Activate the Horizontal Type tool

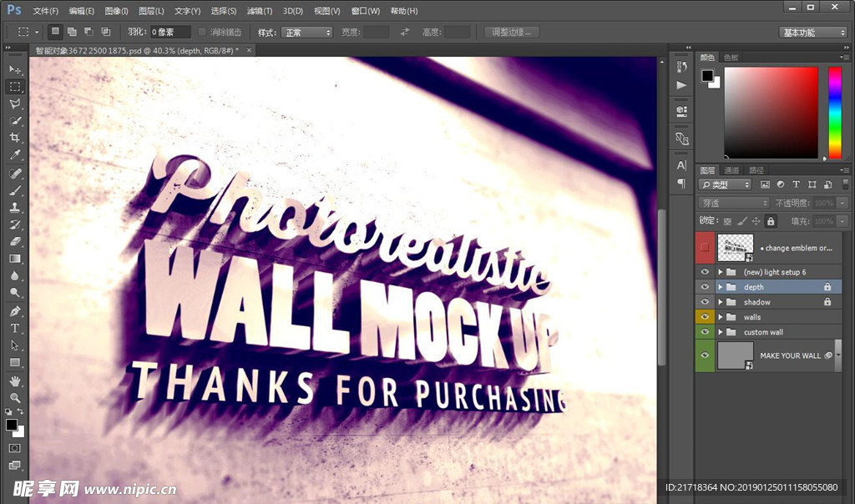pos(15,328)
